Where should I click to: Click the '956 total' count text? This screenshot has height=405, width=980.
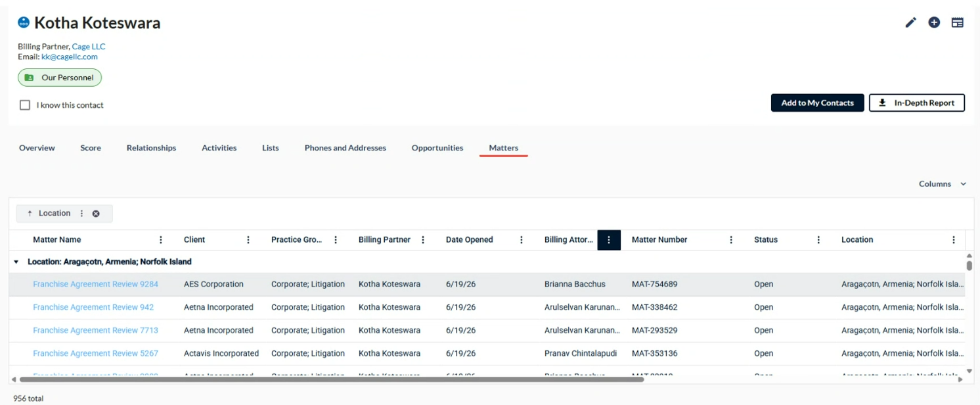[x=28, y=398]
